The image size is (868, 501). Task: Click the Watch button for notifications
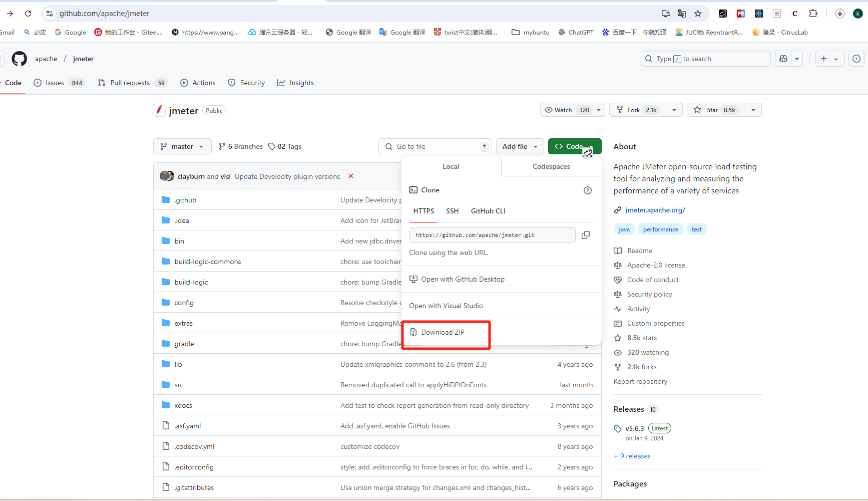[x=573, y=110]
